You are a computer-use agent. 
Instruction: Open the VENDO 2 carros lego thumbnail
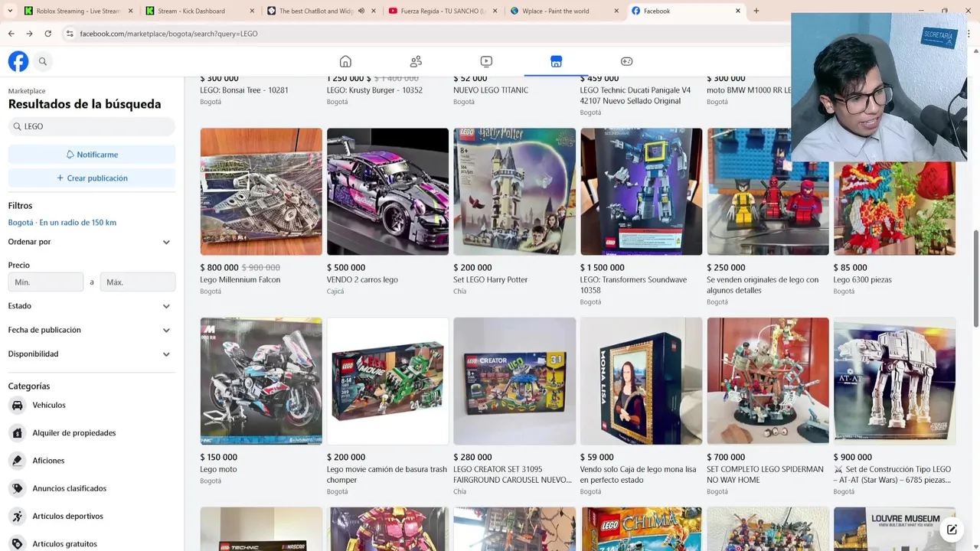(387, 191)
